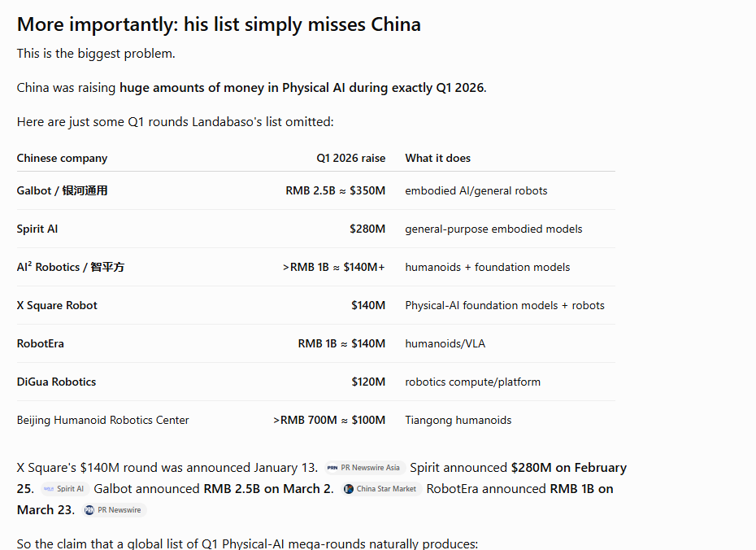Click the RobotEra table row name

[x=41, y=343]
